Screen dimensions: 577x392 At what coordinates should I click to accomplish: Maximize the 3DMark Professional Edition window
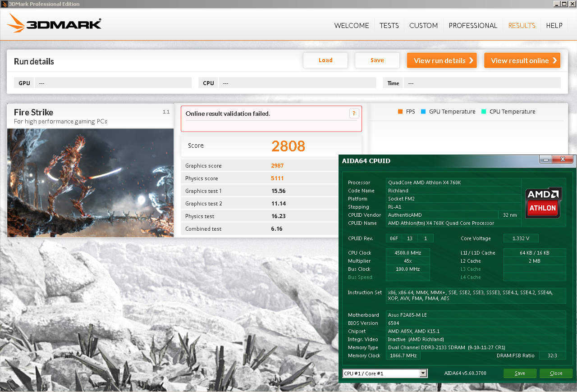(x=564, y=4)
